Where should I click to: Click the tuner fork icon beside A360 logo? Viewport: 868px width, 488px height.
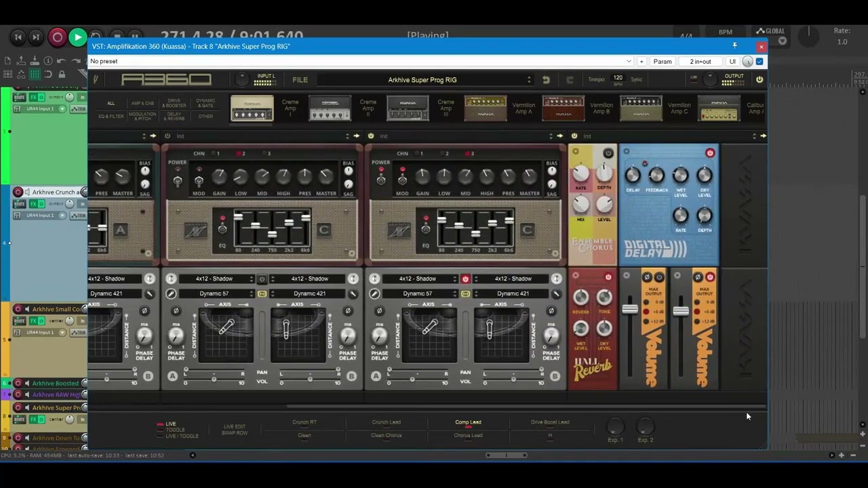96,79
